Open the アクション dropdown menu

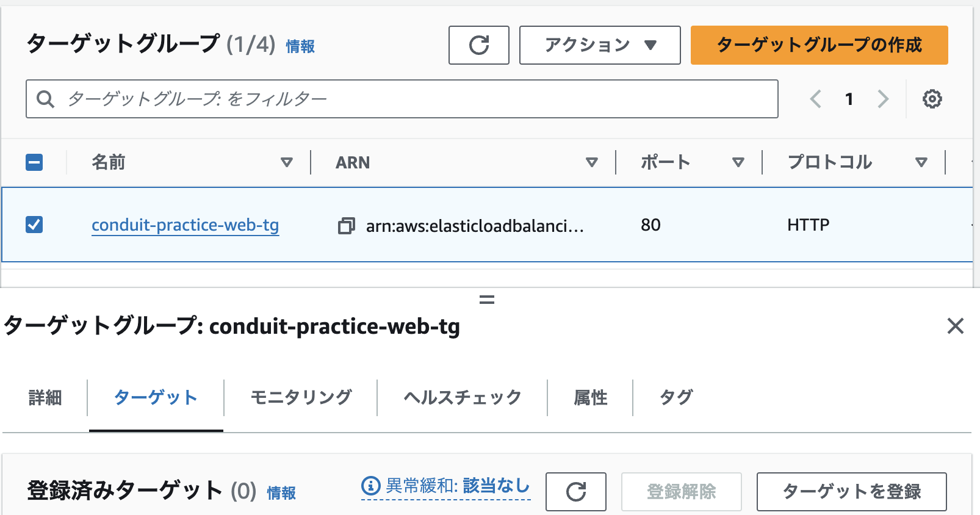pyautogui.click(x=599, y=45)
